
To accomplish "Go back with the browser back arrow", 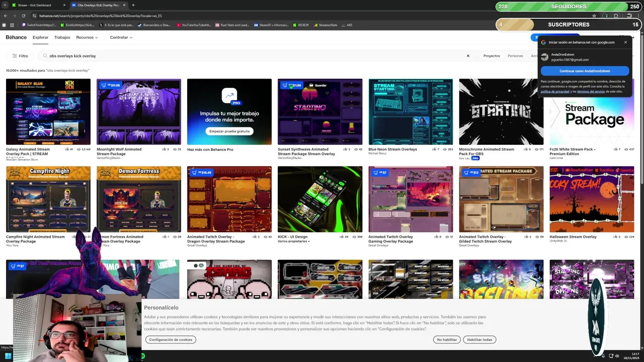I will (x=6, y=16).
